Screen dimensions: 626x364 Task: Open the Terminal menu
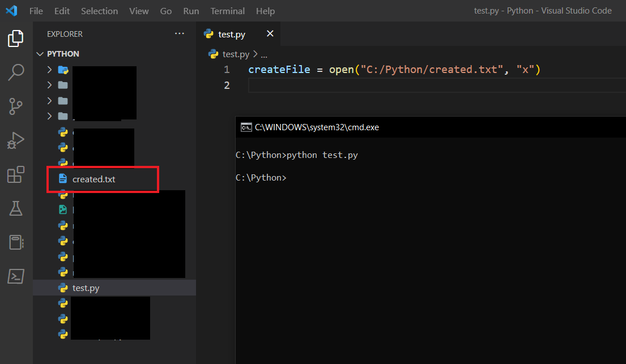[227, 11]
